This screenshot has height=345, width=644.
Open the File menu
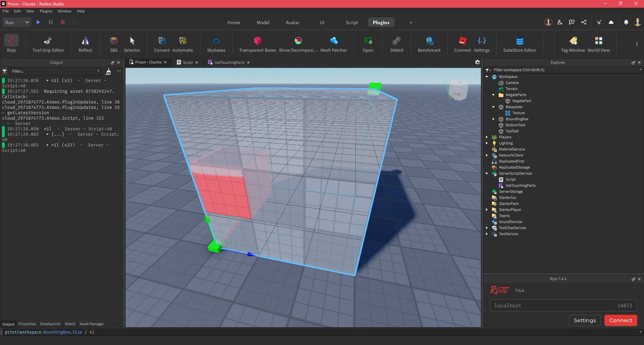tap(5, 11)
